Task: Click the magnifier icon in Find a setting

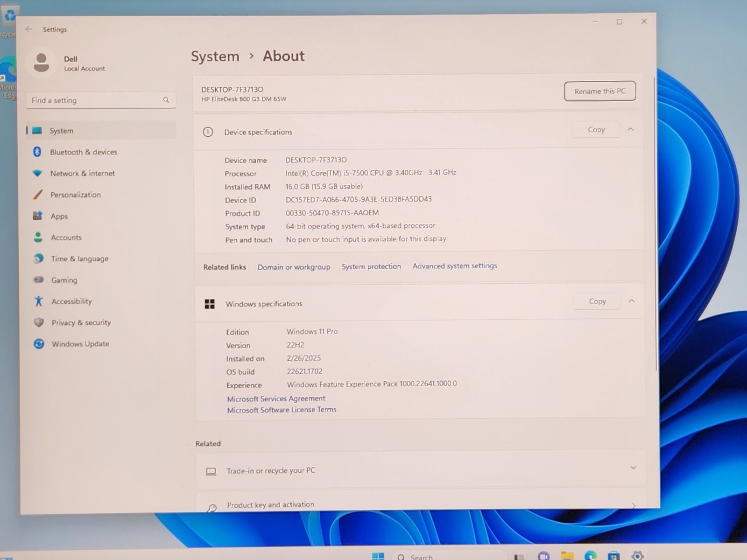Action: [x=166, y=100]
